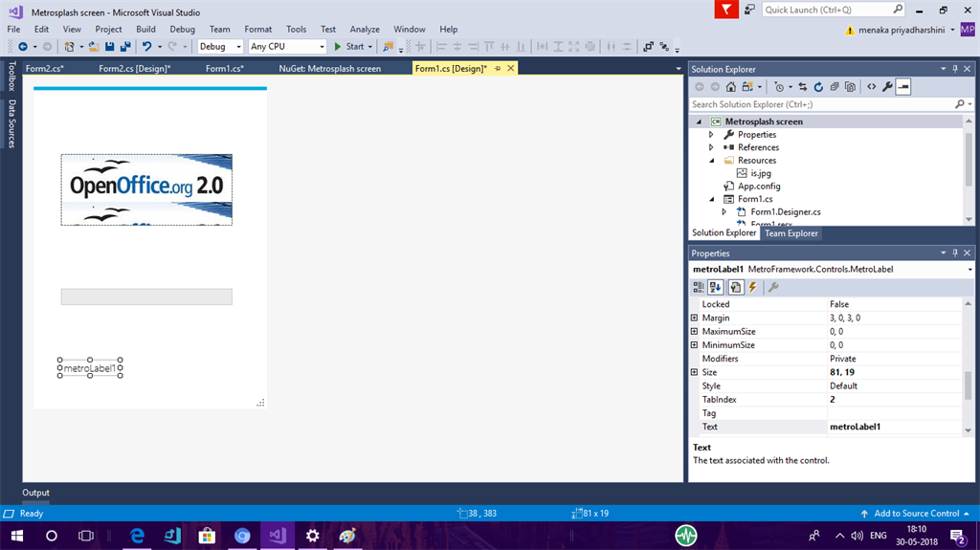Screen dimensions: 980x550
Task: Click the Pending Changes Filter clock icon
Action: tap(779, 87)
